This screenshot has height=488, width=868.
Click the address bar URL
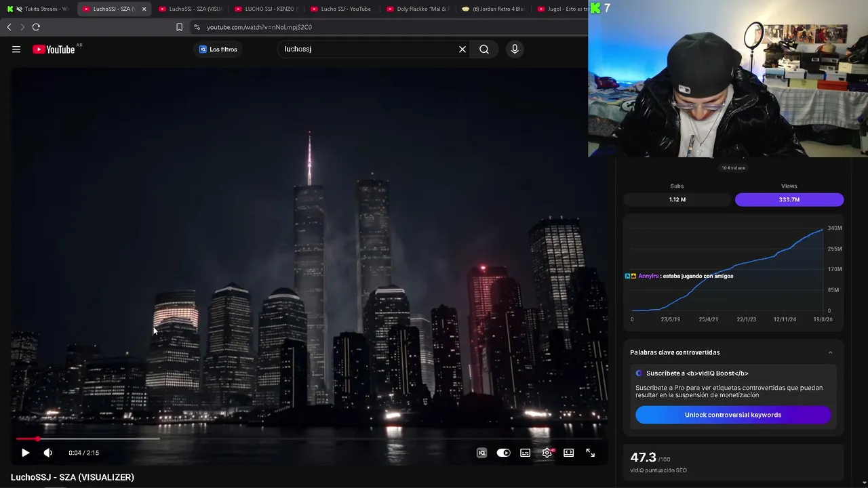click(x=259, y=27)
